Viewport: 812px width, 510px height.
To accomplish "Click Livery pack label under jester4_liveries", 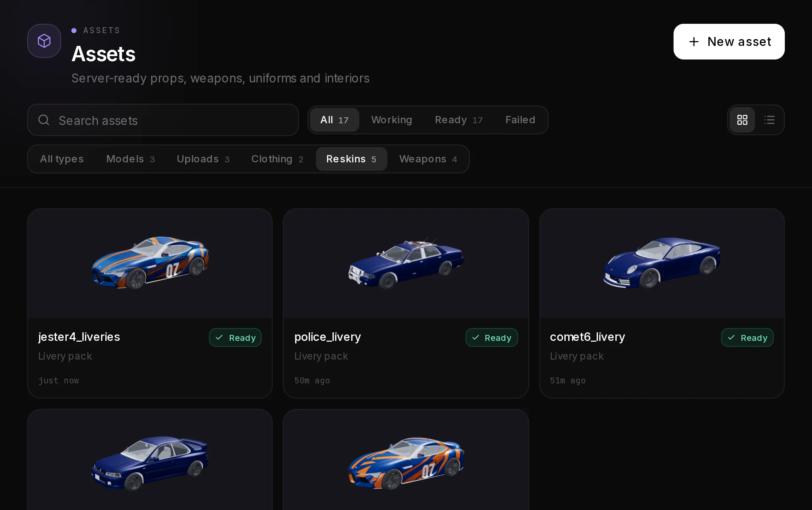I will pos(65,356).
